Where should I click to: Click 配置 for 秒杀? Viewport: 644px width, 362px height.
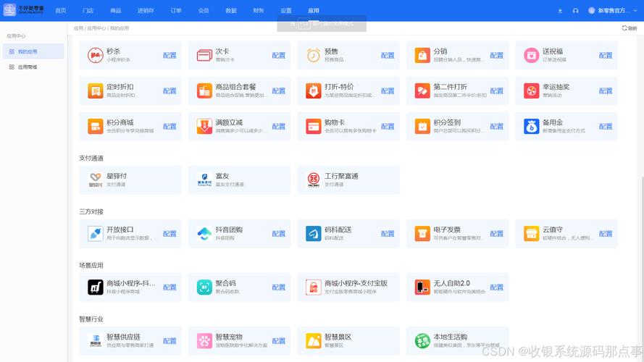170,55
